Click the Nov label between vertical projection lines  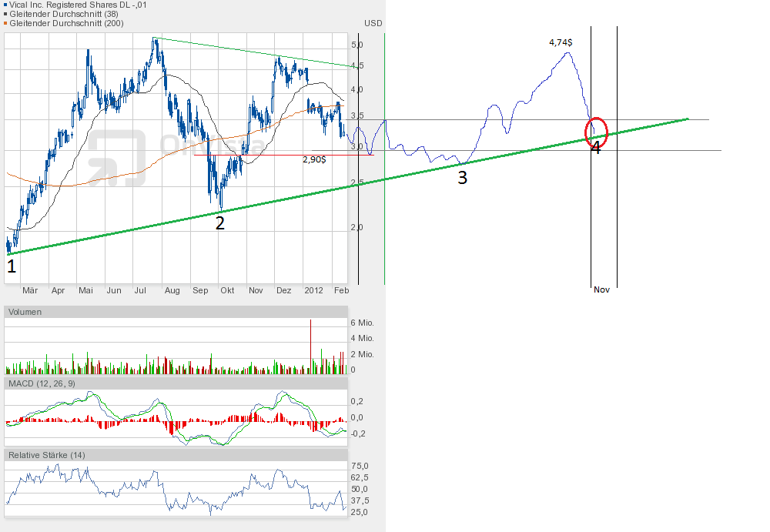pos(601,289)
